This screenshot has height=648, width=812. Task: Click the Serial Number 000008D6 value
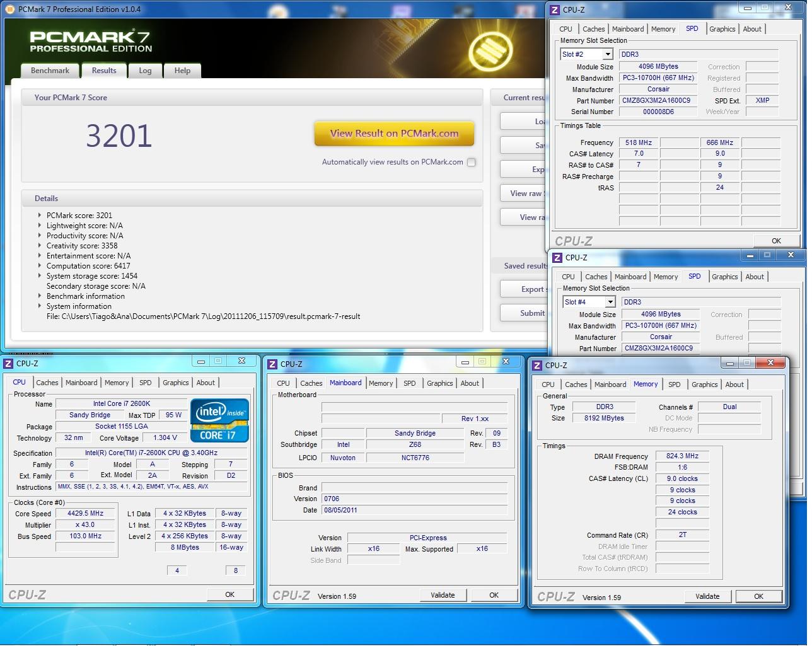(658, 112)
